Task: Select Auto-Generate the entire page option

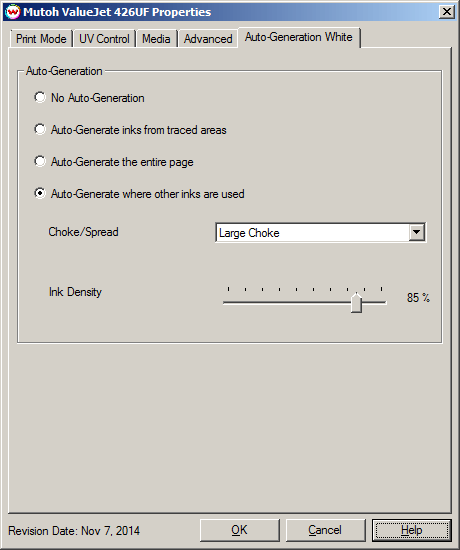Action: tap(40, 162)
